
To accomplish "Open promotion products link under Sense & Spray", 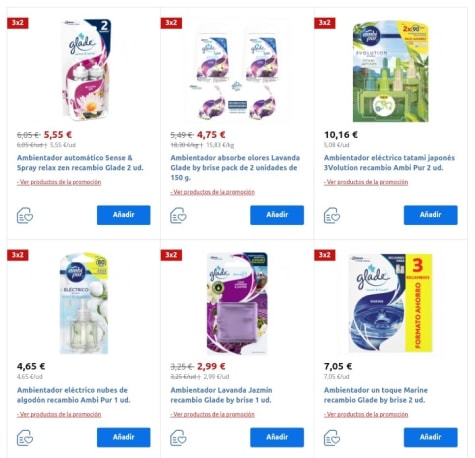I will point(59,182).
